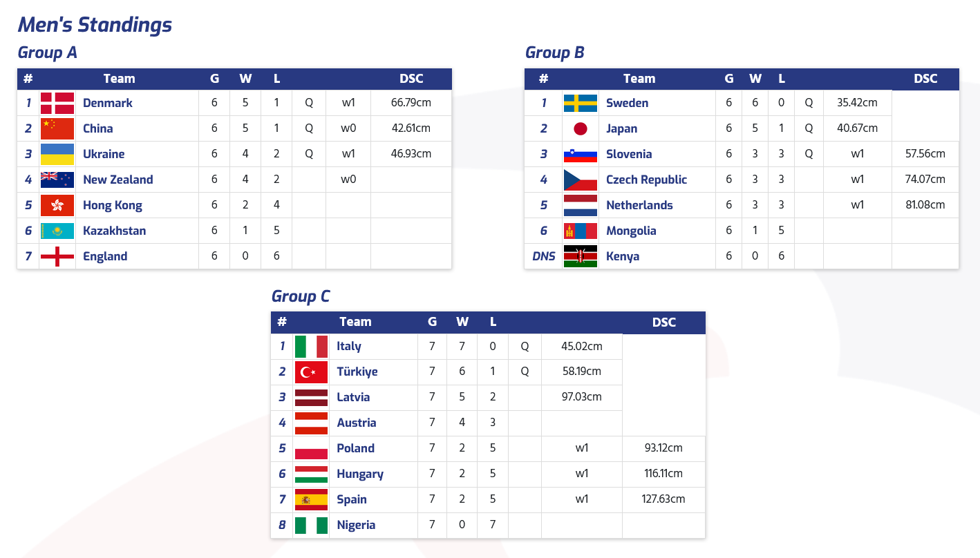
Task: Click the Kenya flag icon
Action: pos(580,256)
